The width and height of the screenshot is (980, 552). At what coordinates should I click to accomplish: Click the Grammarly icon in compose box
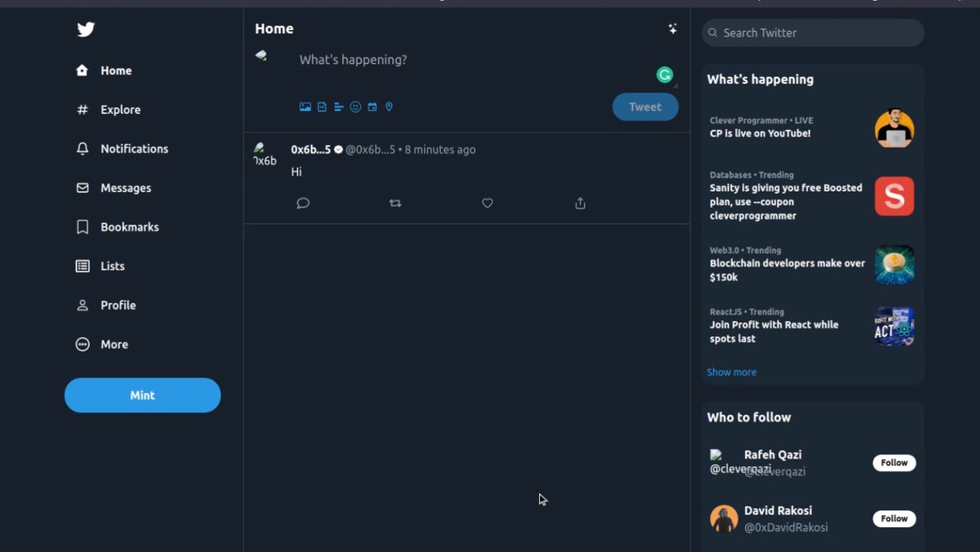click(664, 75)
